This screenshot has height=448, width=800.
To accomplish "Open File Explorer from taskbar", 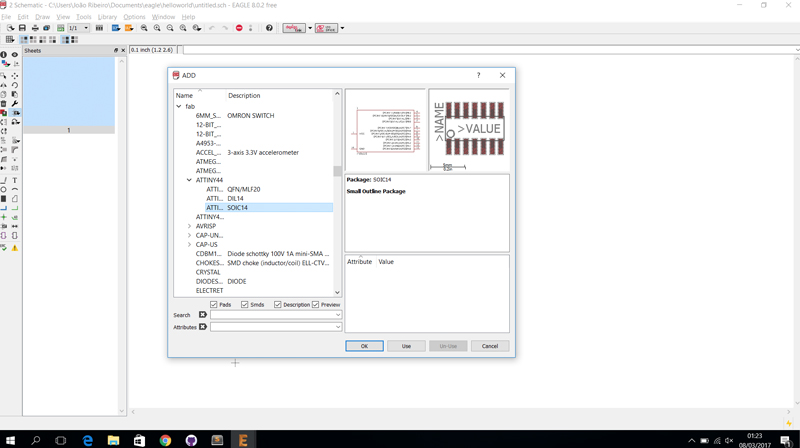I will point(113,440).
